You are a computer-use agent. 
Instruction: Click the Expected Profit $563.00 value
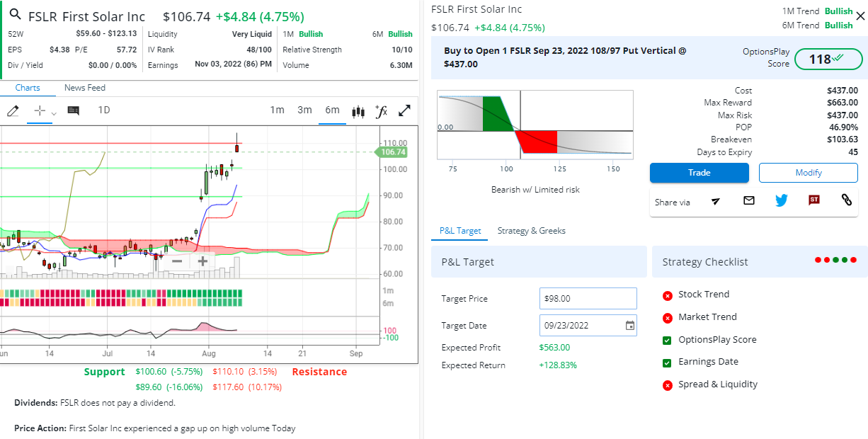tap(554, 348)
